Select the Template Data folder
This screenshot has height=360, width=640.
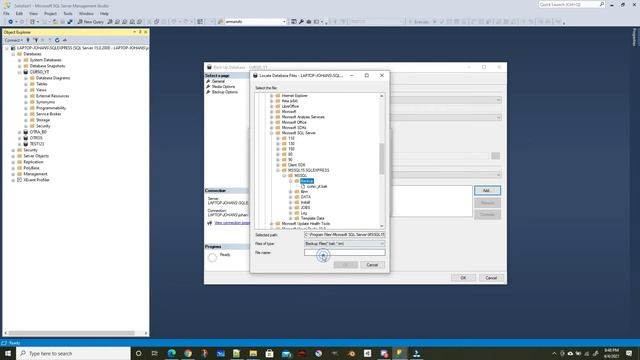coord(312,218)
